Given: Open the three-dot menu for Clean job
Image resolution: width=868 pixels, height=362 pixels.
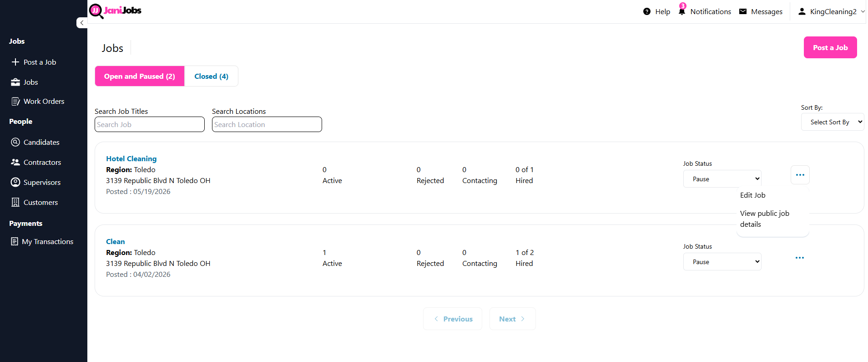Looking at the screenshot, I should click(x=800, y=258).
